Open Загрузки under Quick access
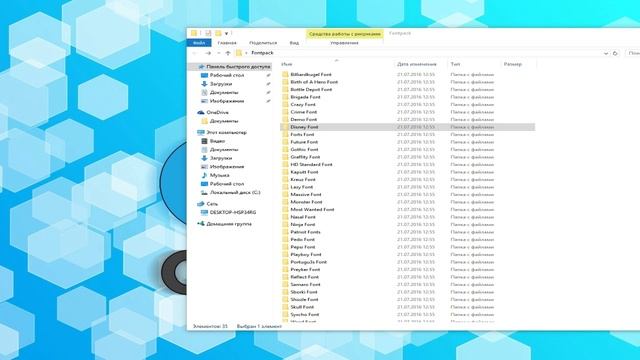640x360 pixels. pos(221,84)
